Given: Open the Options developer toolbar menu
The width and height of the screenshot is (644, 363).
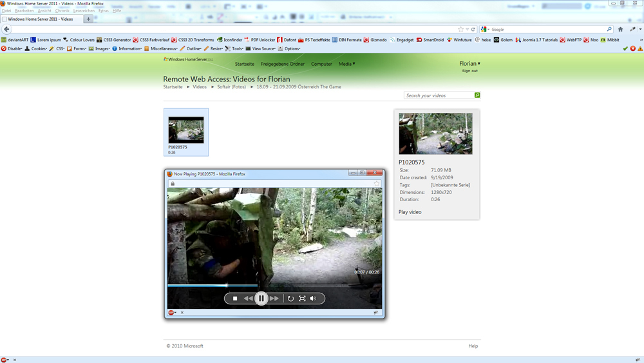Looking at the screenshot, I should [x=290, y=48].
